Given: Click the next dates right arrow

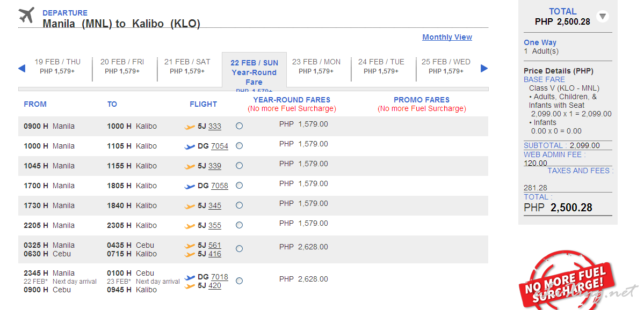Looking at the screenshot, I should 484,68.
